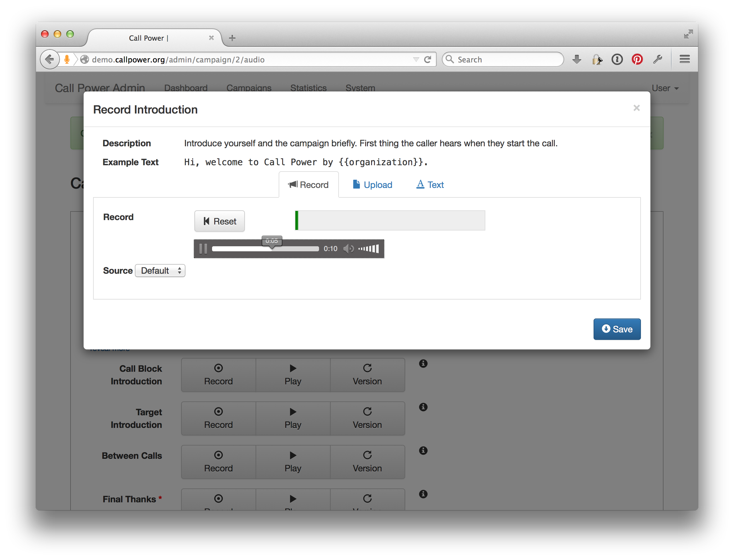Show info for Call Block Introduction

coord(423,363)
